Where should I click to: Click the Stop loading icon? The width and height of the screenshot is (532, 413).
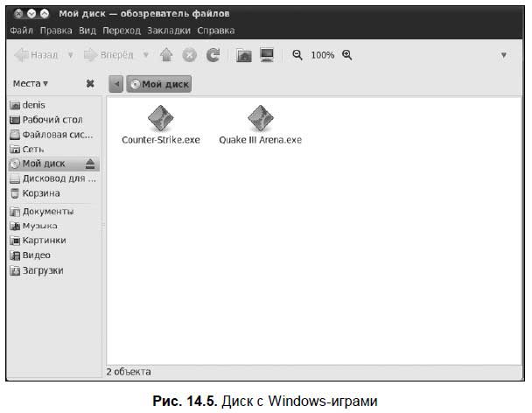(189, 55)
